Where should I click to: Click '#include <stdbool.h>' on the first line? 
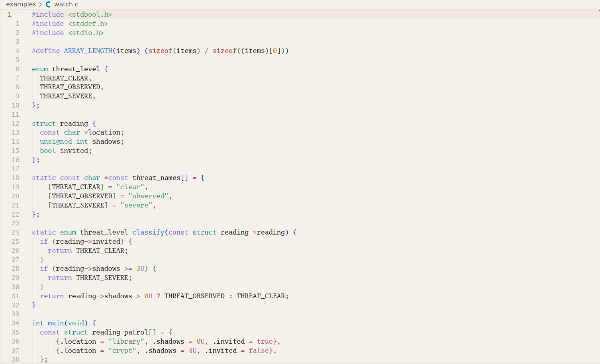(x=72, y=14)
